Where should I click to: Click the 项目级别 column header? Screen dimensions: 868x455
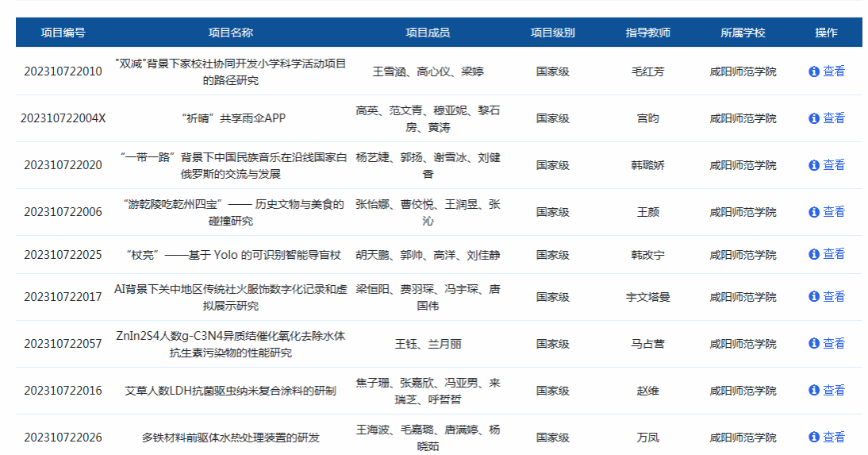pyautogui.click(x=552, y=33)
